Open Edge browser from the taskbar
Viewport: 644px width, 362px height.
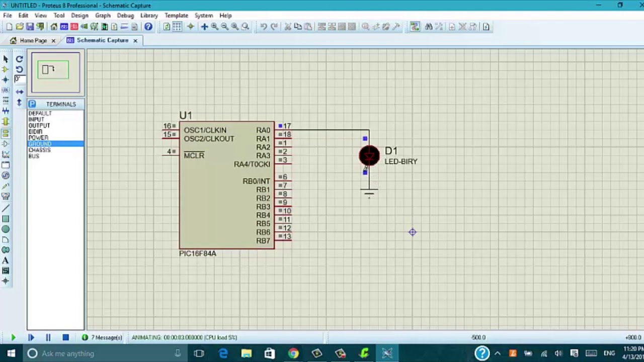[223, 353]
